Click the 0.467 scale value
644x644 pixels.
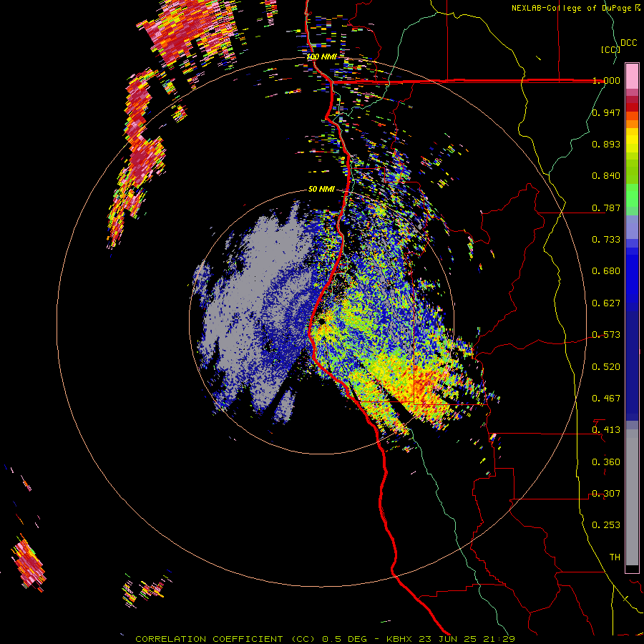pos(606,399)
